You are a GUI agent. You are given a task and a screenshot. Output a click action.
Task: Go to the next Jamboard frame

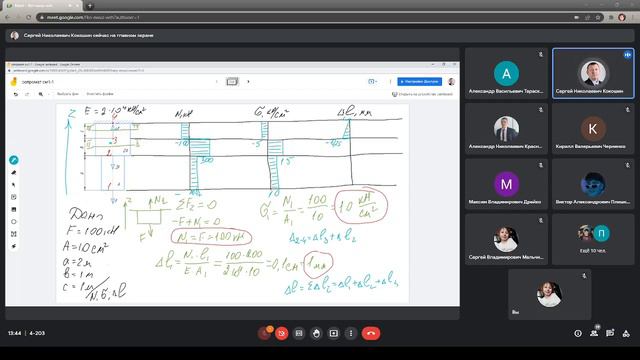click(x=248, y=82)
